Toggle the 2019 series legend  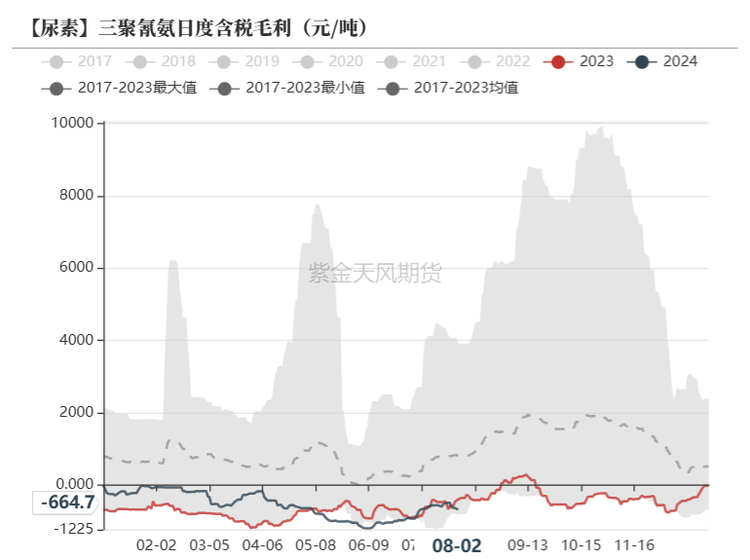pos(244,61)
